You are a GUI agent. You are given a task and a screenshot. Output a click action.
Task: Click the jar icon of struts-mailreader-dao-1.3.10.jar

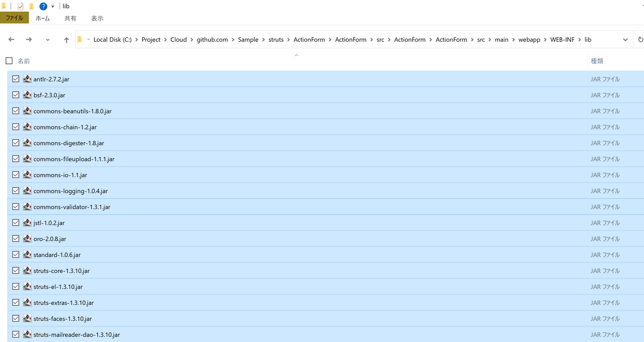[27, 334]
